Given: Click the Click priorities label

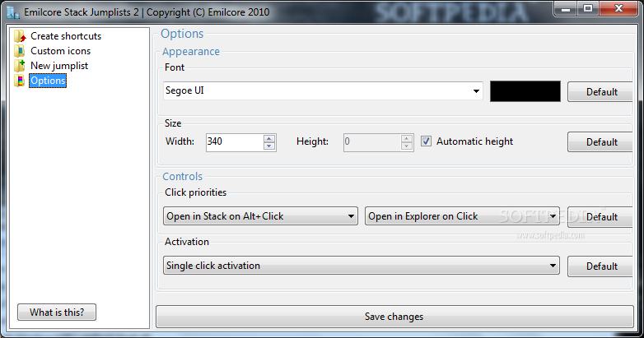Looking at the screenshot, I should [x=195, y=192].
